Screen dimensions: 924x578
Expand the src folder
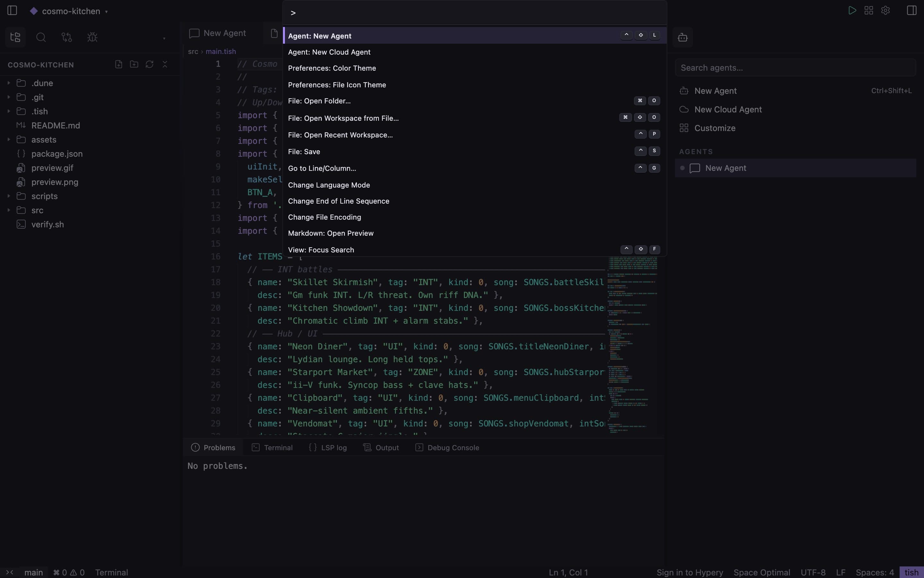coord(9,210)
